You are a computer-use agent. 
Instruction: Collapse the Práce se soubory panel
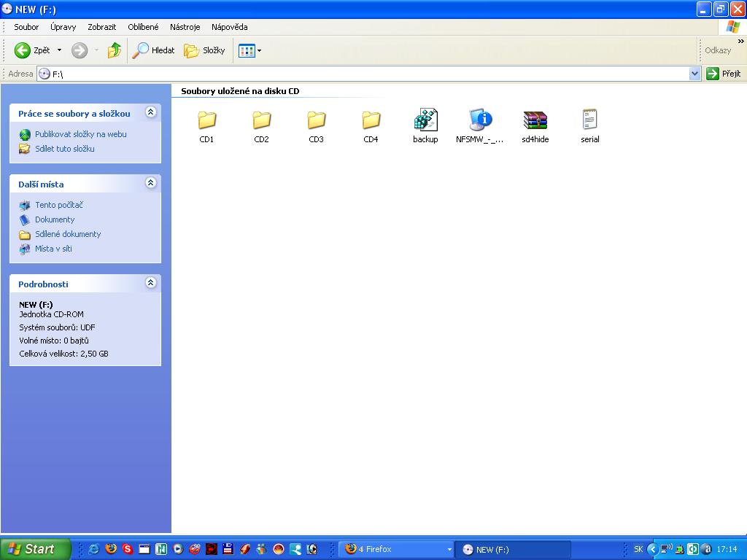[150, 112]
